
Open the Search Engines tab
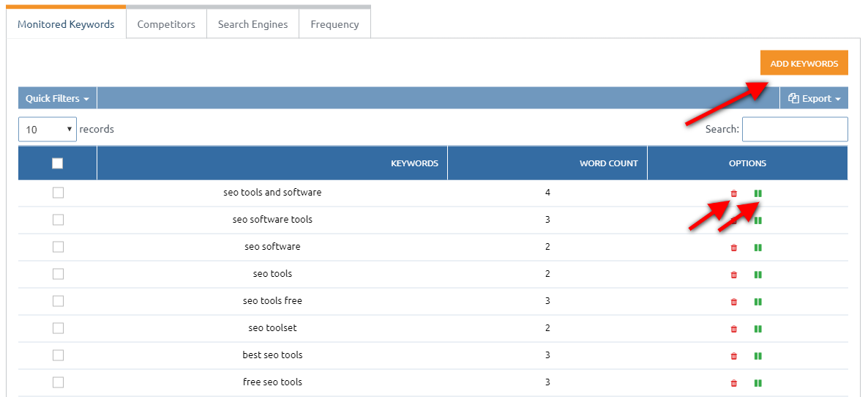253,24
